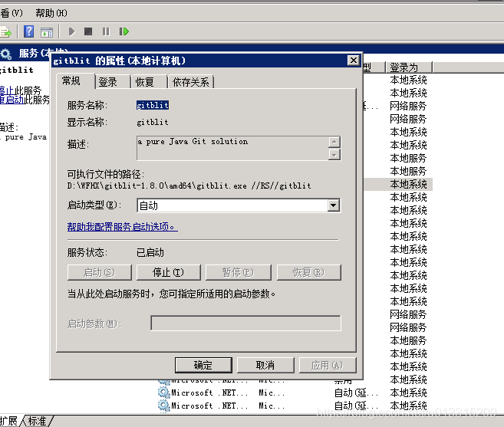Click the export list toolbar icon
The height and width of the screenshot is (427, 504).
(x=5, y=31)
